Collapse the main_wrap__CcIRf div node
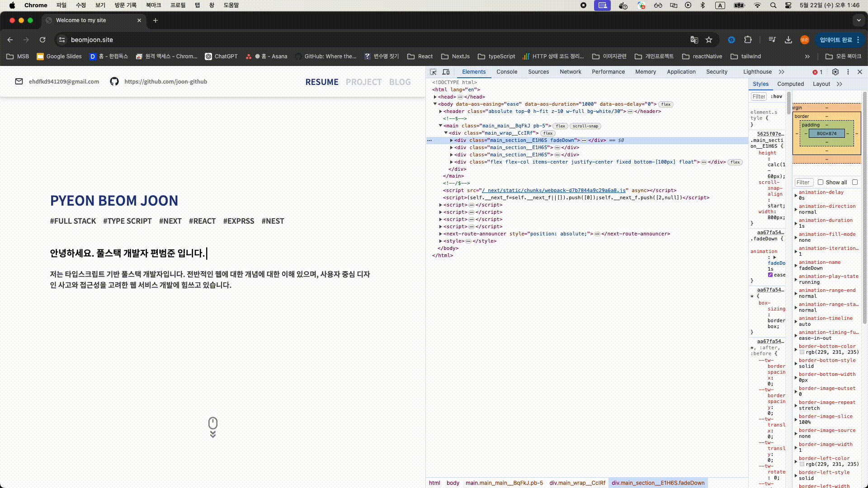The height and width of the screenshot is (488, 868). point(446,133)
